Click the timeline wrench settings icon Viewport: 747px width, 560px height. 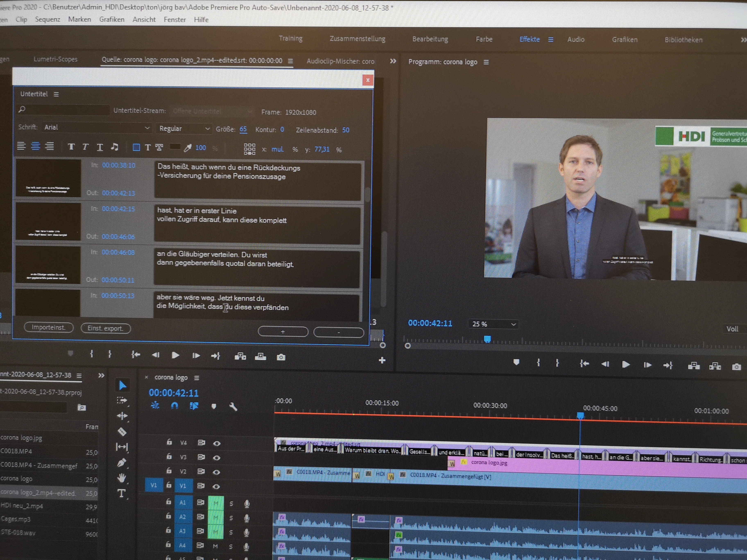[x=233, y=407]
